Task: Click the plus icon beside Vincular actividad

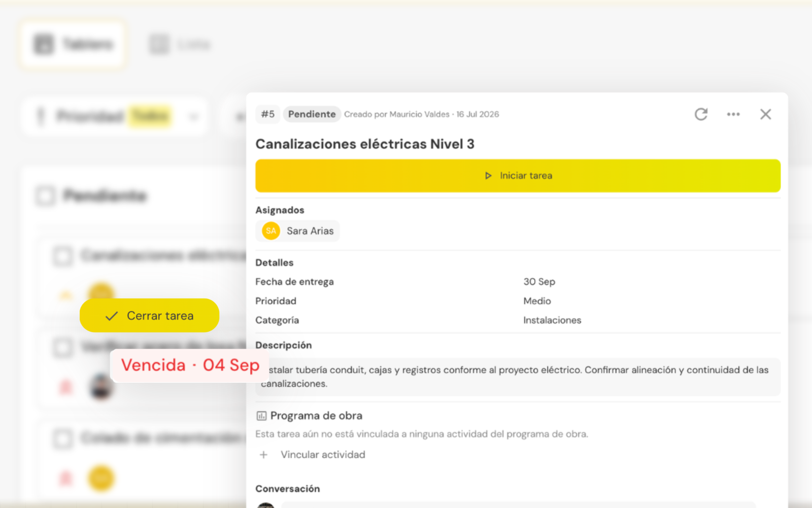Action: pyautogui.click(x=263, y=455)
